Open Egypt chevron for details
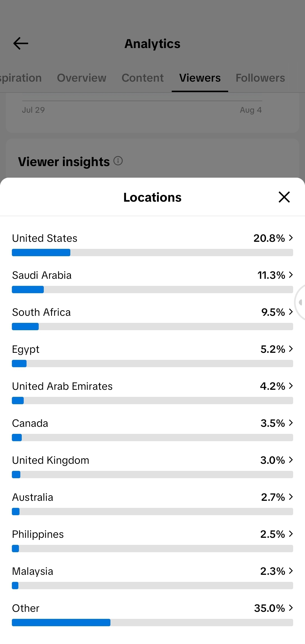 pyautogui.click(x=291, y=349)
